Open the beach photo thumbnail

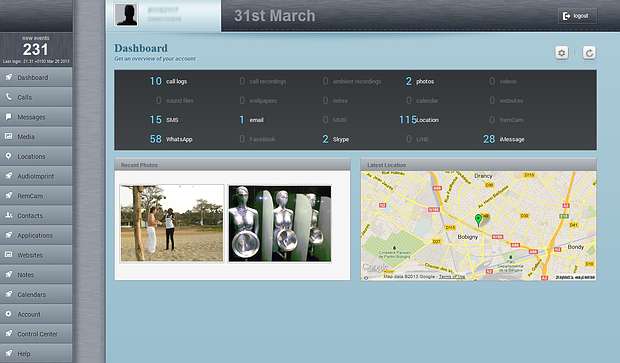click(172, 223)
